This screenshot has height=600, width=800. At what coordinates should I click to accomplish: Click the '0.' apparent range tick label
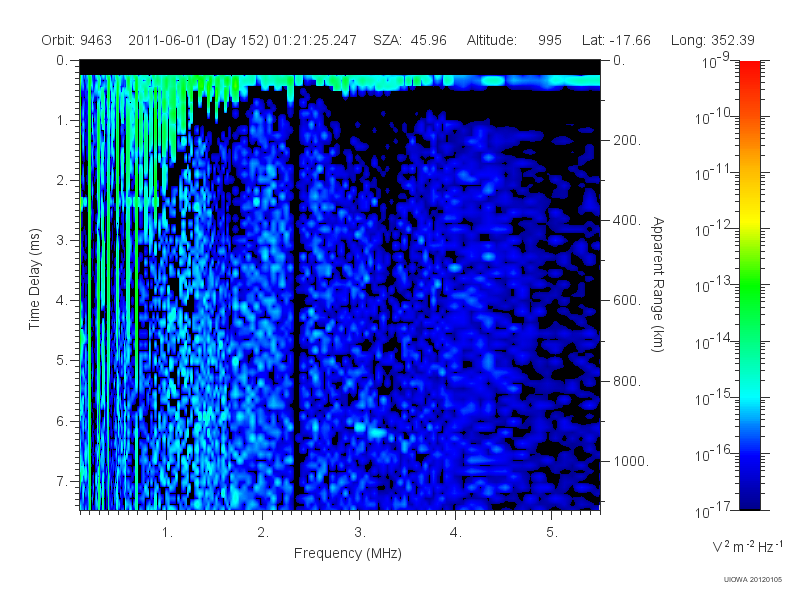tap(619, 60)
